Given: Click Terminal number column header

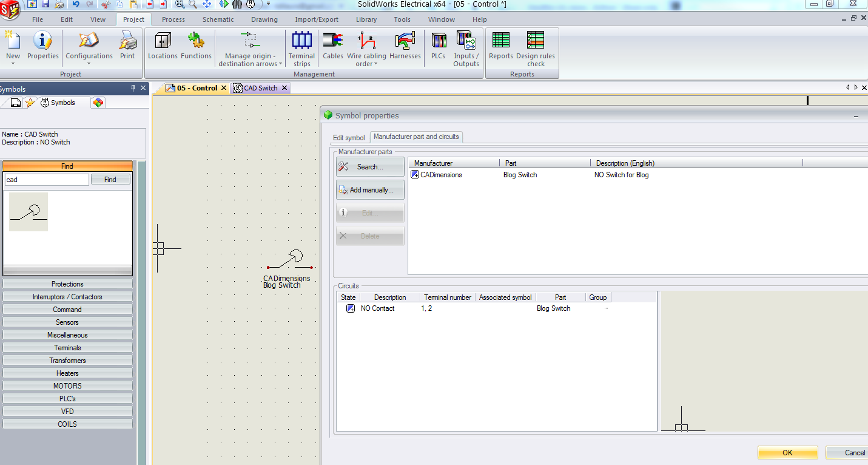Looking at the screenshot, I should click(448, 297).
